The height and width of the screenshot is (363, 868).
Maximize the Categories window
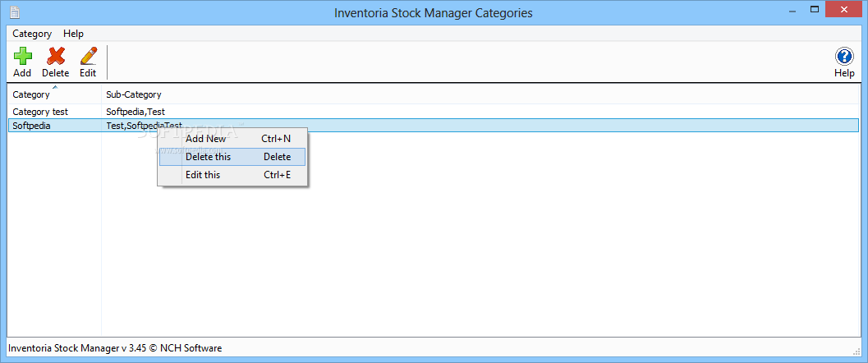point(815,9)
